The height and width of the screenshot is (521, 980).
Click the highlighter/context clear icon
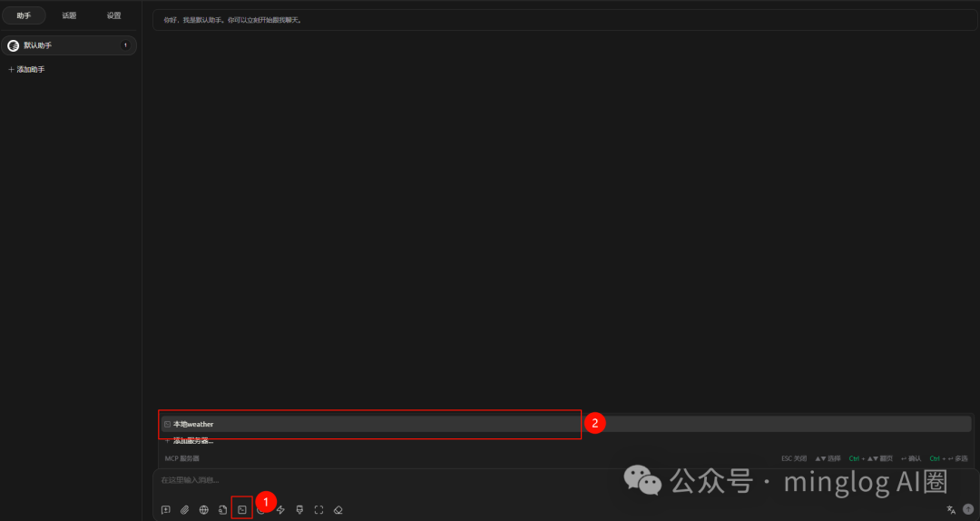[299, 510]
